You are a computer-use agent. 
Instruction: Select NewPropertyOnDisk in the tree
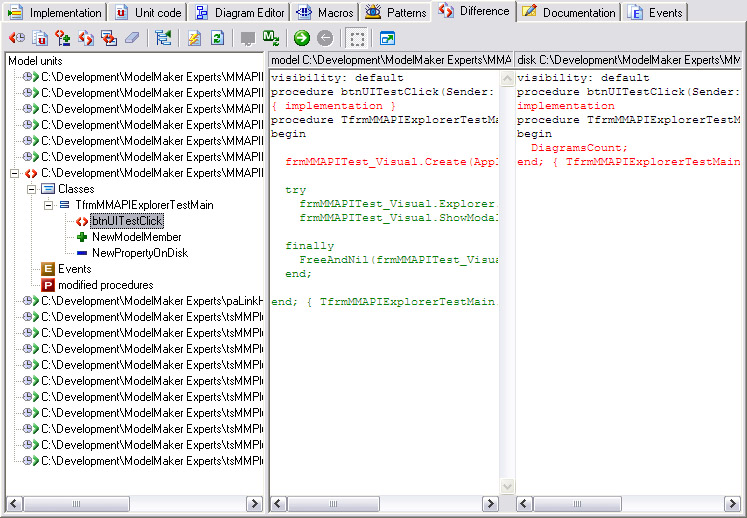[139, 253]
